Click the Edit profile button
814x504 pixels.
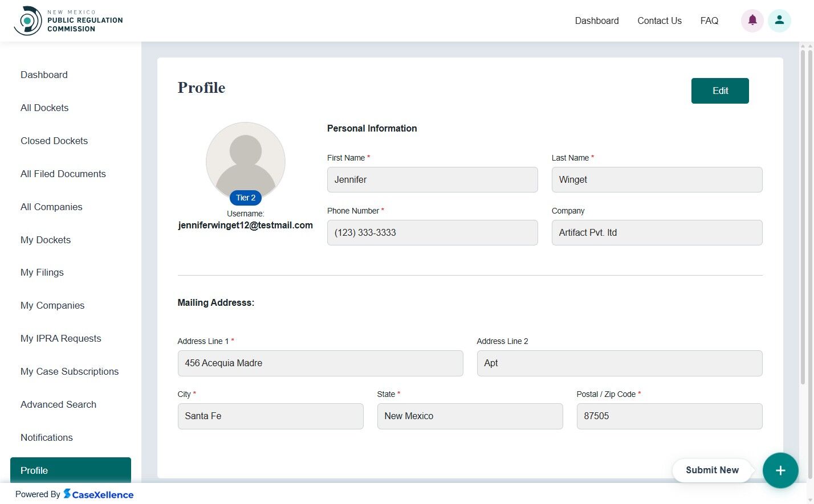click(720, 91)
